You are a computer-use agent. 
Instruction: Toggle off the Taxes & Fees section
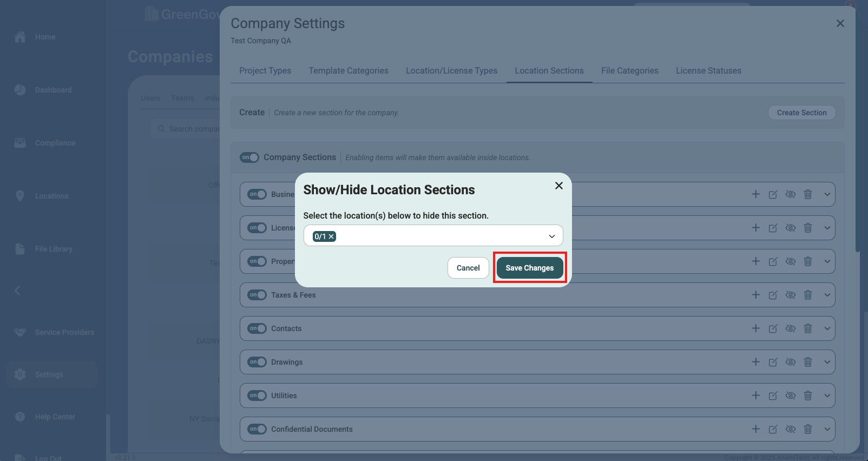tap(257, 295)
